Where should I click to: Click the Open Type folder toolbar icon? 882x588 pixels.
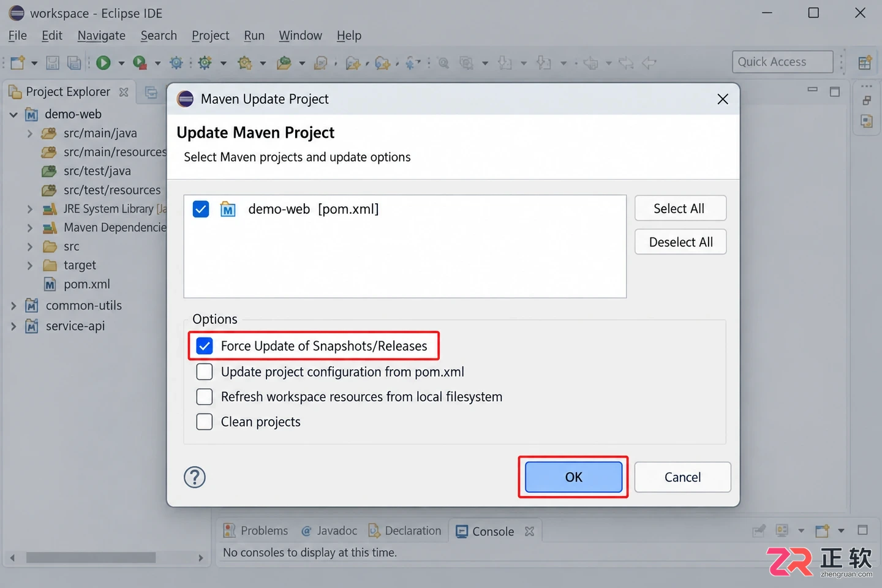click(284, 62)
